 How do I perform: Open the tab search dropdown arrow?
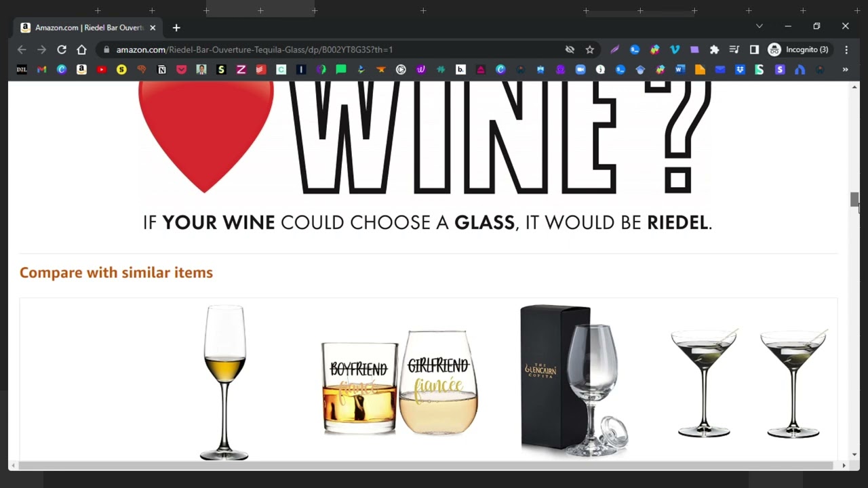tap(759, 26)
